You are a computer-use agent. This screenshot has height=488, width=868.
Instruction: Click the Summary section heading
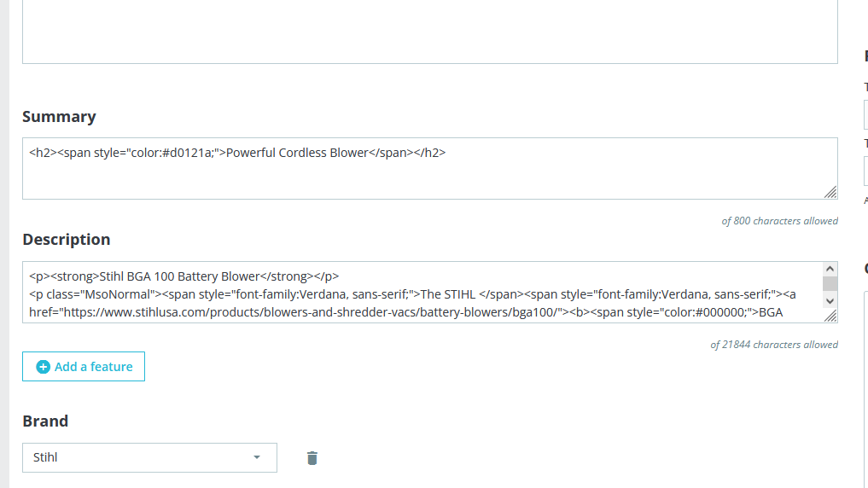click(x=59, y=117)
